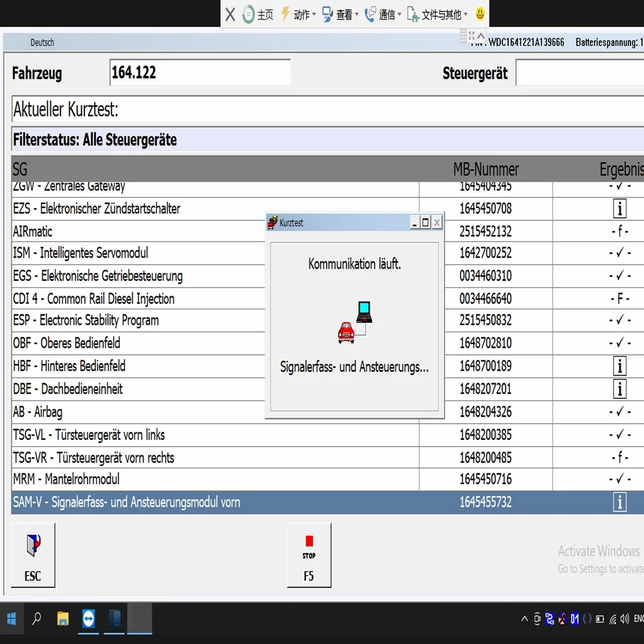Open Windows Start menu
This screenshot has width=644, height=644.
(x=12, y=620)
